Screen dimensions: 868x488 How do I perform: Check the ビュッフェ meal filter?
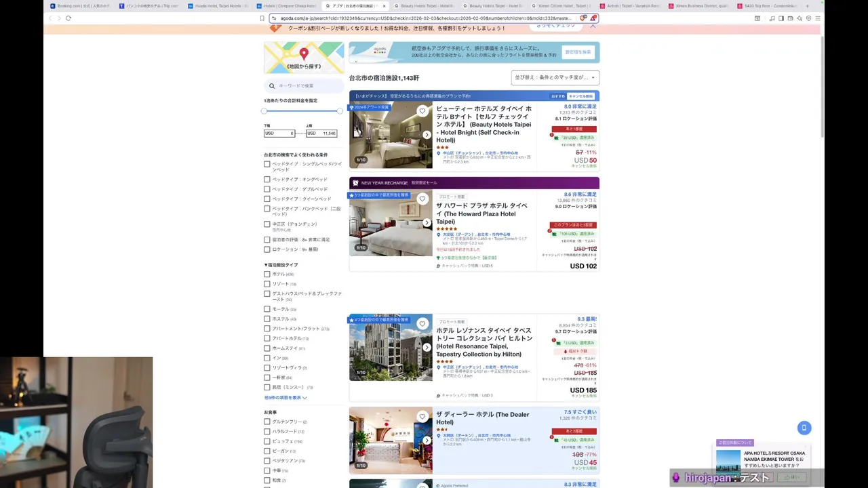[267, 441]
